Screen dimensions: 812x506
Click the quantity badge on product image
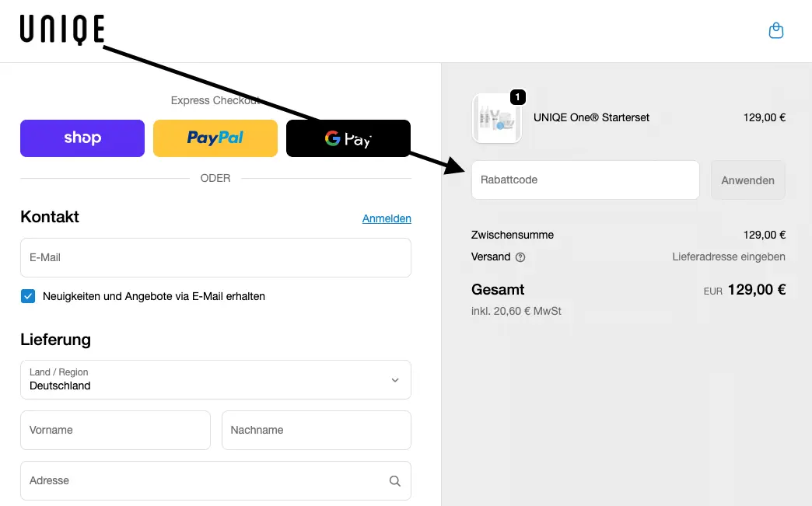point(518,97)
